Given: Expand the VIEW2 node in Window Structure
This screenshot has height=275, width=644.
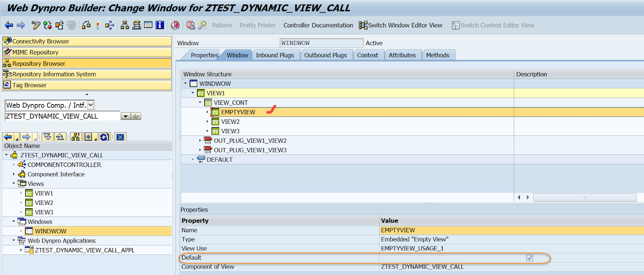Looking at the screenshot, I should pos(208,122).
